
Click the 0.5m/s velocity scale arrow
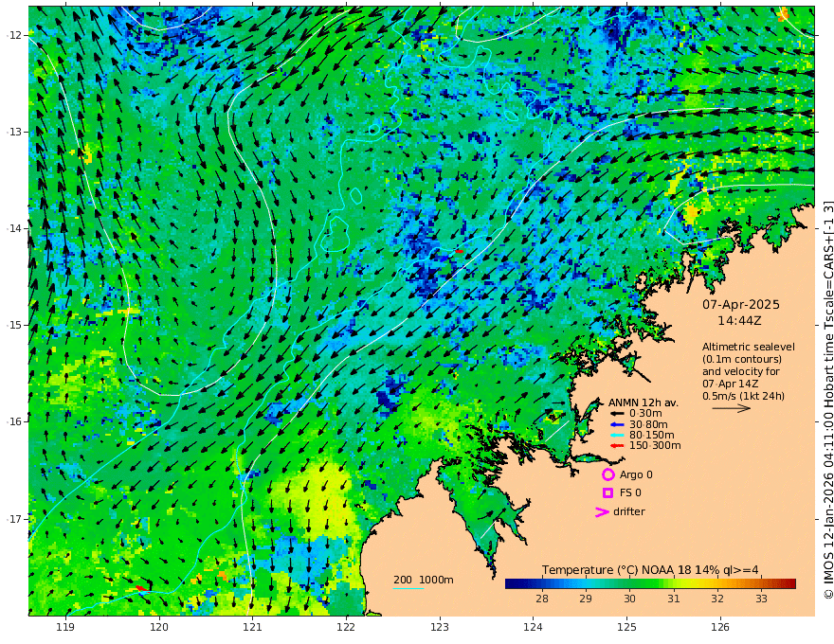pyautogui.click(x=732, y=408)
